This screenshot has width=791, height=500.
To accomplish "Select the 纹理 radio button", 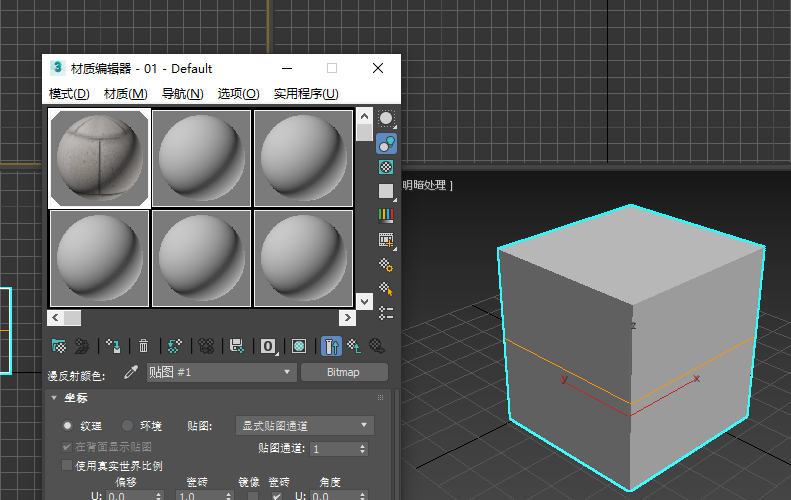I will [69, 425].
